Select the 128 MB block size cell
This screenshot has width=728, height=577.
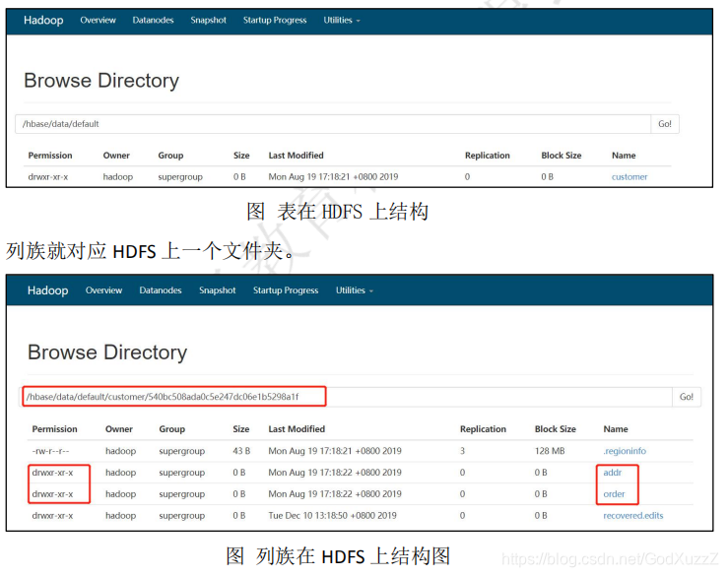point(550,451)
